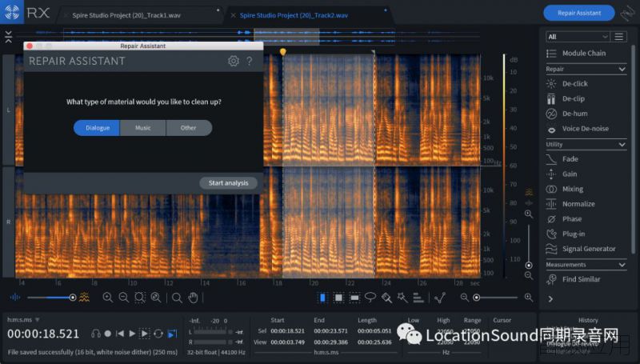
Task: Select the Magic Wand tool
Action: (402, 298)
